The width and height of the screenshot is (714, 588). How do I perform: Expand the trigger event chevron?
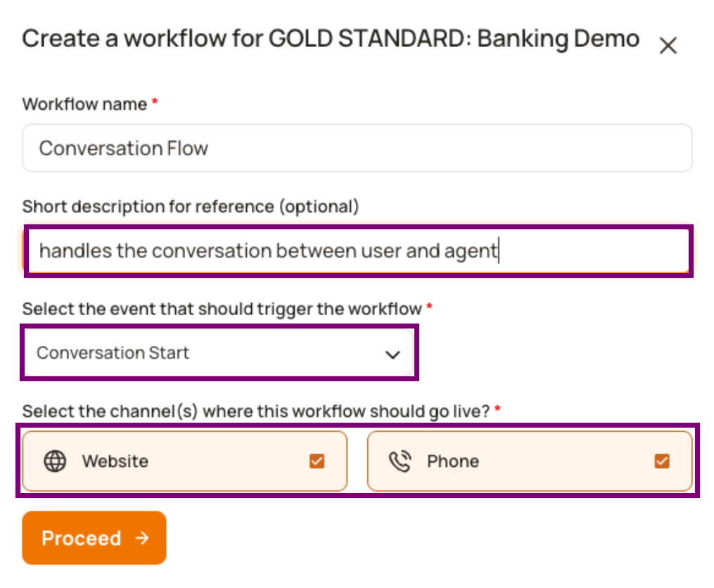tap(393, 354)
